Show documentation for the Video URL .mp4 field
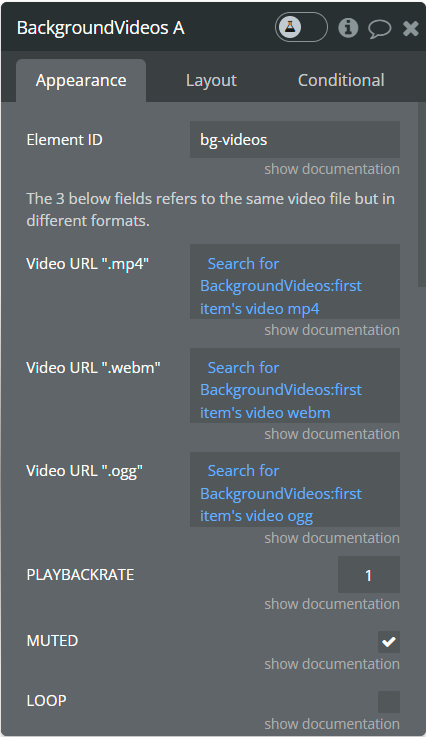The image size is (426, 737). point(331,330)
